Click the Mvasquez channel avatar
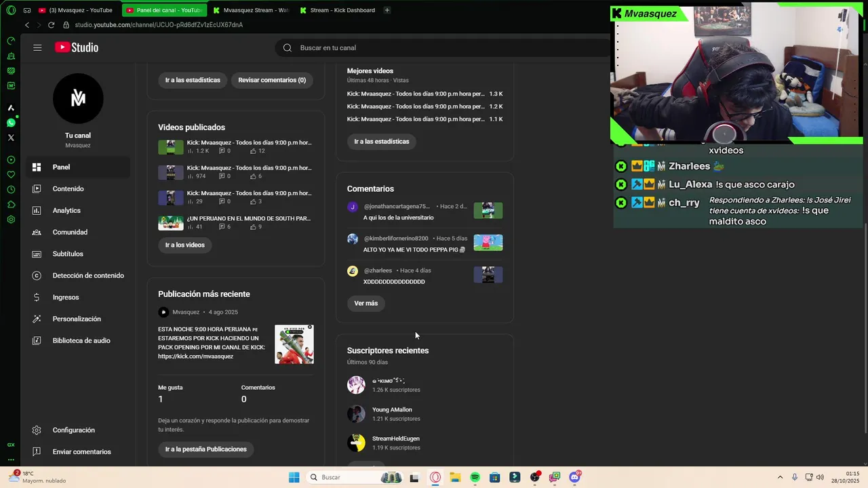 [x=78, y=99]
